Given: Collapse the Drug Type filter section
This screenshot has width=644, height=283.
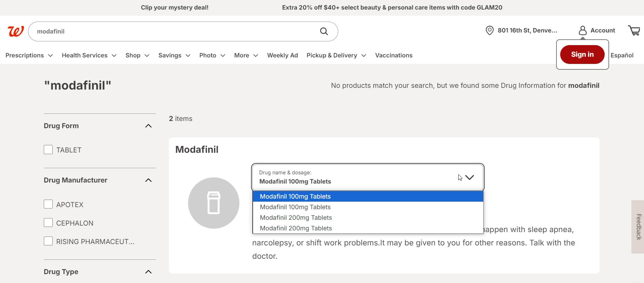Looking at the screenshot, I should coord(148,272).
